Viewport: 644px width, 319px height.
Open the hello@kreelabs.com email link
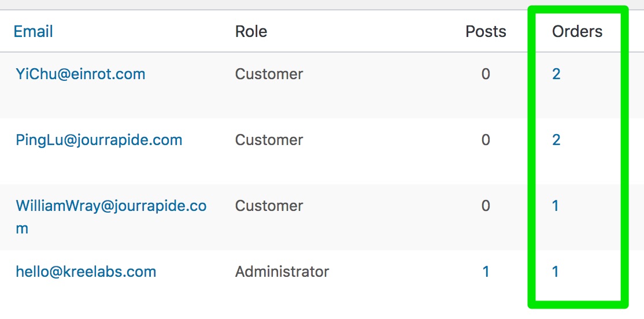pyautogui.click(x=86, y=272)
